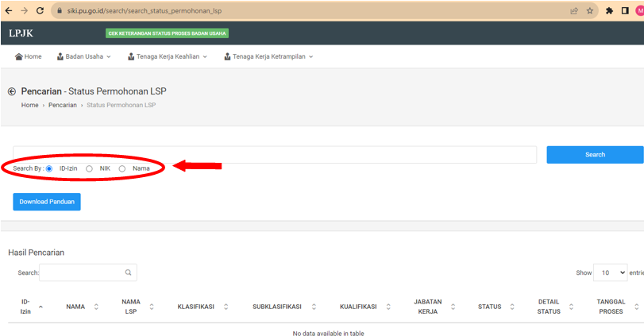Click the browser address bar URL
The height and width of the screenshot is (336, 644).
pos(145,11)
